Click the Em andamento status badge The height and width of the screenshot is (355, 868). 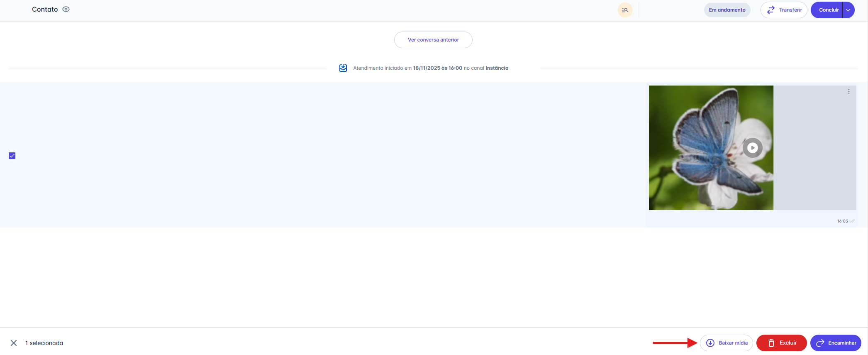click(x=727, y=10)
